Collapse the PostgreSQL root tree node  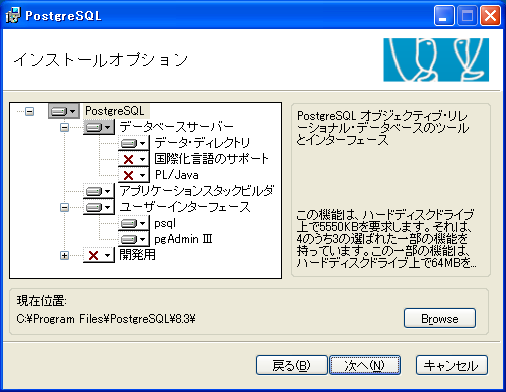(x=30, y=111)
